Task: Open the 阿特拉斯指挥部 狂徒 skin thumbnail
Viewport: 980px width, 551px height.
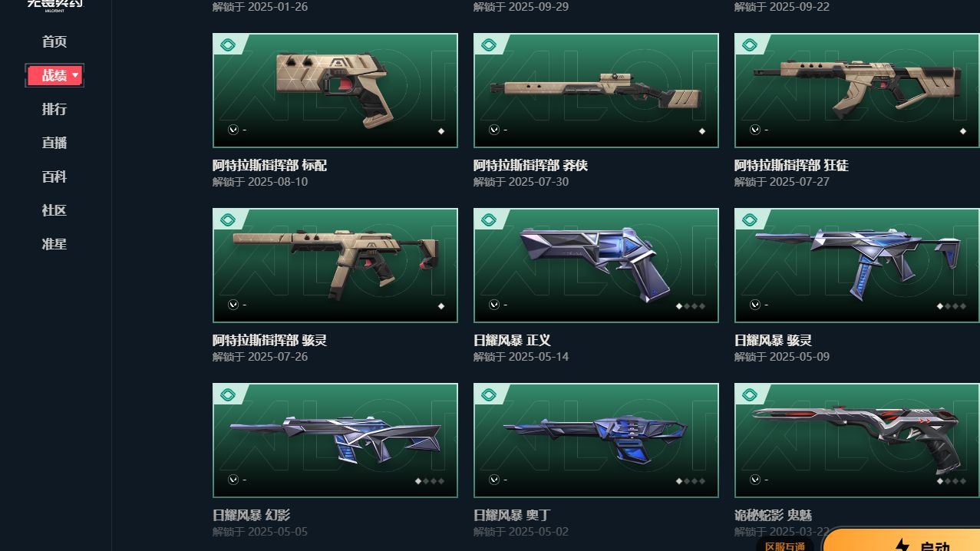Action: click(x=856, y=91)
